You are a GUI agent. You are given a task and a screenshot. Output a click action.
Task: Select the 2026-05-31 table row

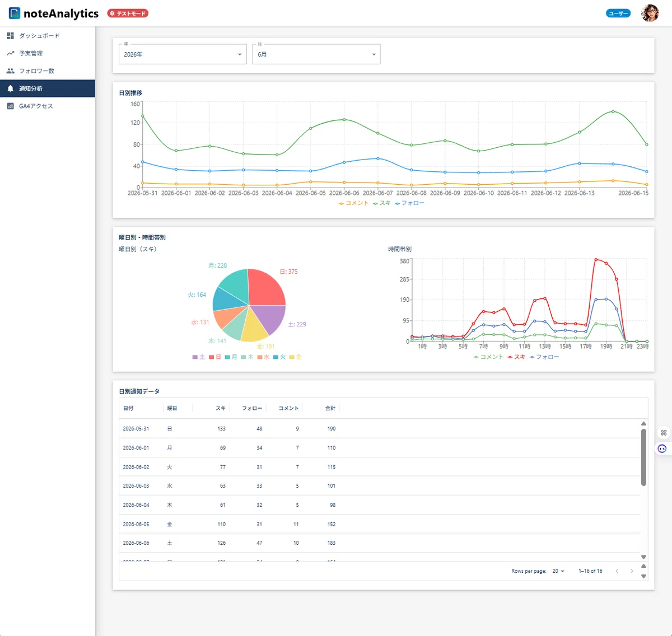[380, 429]
